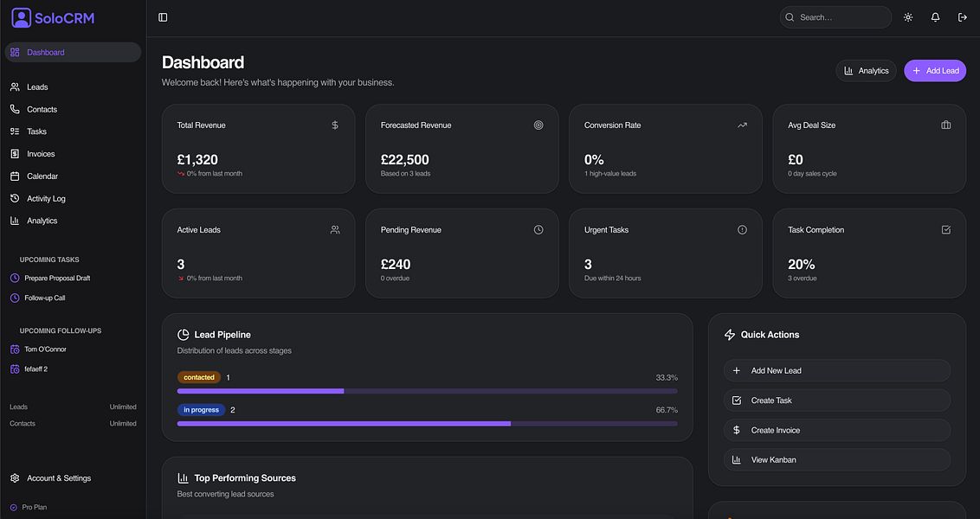The image size is (980, 519).
Task: Click the target icon on Forecasted Revenue
Action: (538, 125)
